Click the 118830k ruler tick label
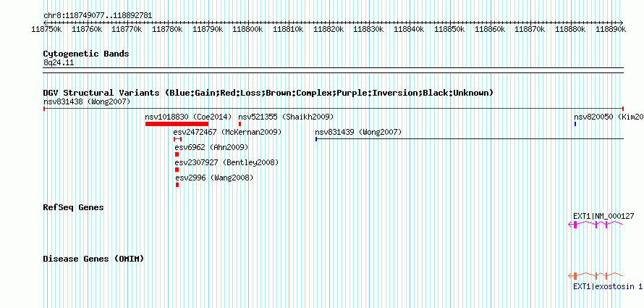The width and height of the screenshot is (644, 308). (x=369, y=29)
